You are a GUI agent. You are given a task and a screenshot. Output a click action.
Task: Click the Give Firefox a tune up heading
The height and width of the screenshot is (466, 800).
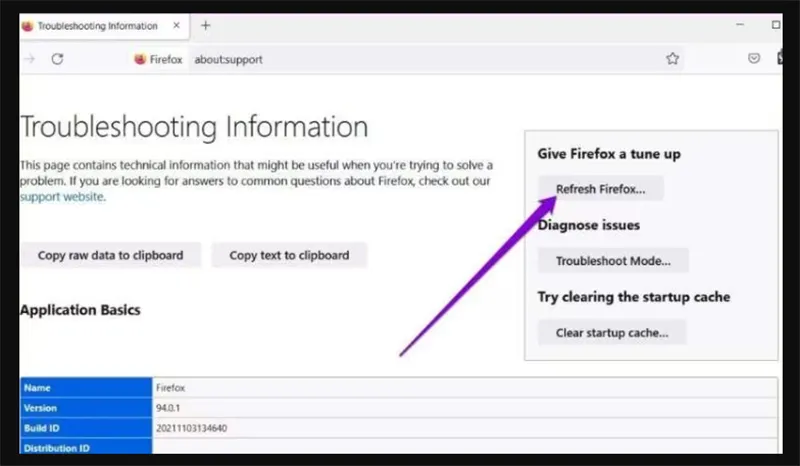pos(609,154)
